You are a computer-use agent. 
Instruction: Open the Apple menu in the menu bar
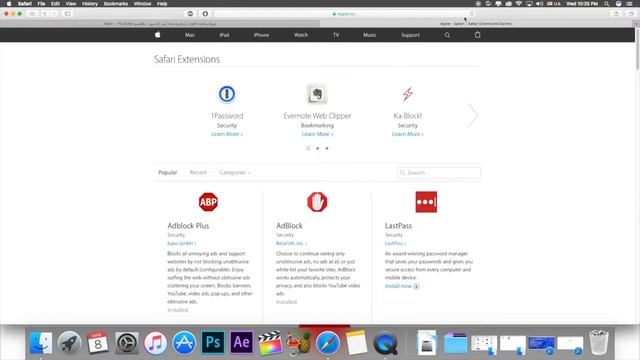click(x=9, y=4)
